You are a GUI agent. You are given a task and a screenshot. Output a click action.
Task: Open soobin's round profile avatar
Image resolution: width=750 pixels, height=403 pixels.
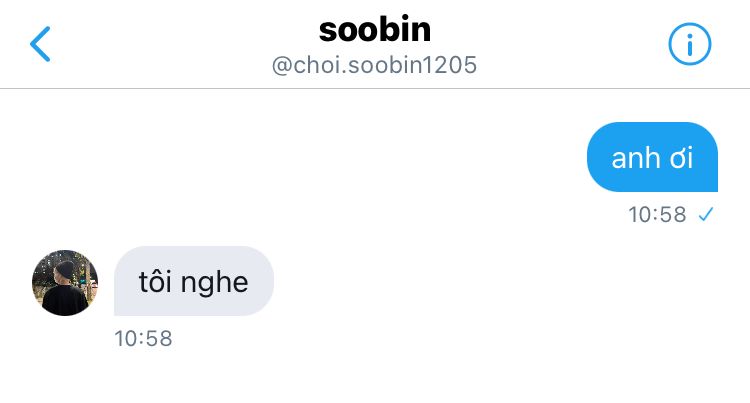click(65, 282)
